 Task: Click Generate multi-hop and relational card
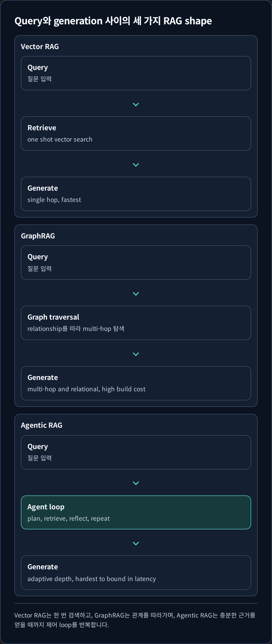point(136,383)
